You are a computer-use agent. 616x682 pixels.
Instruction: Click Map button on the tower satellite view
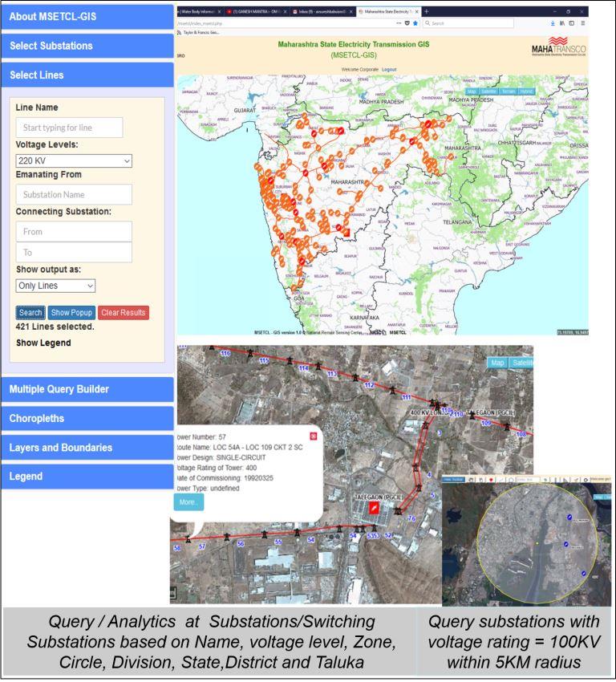click(x=497, y=363)
